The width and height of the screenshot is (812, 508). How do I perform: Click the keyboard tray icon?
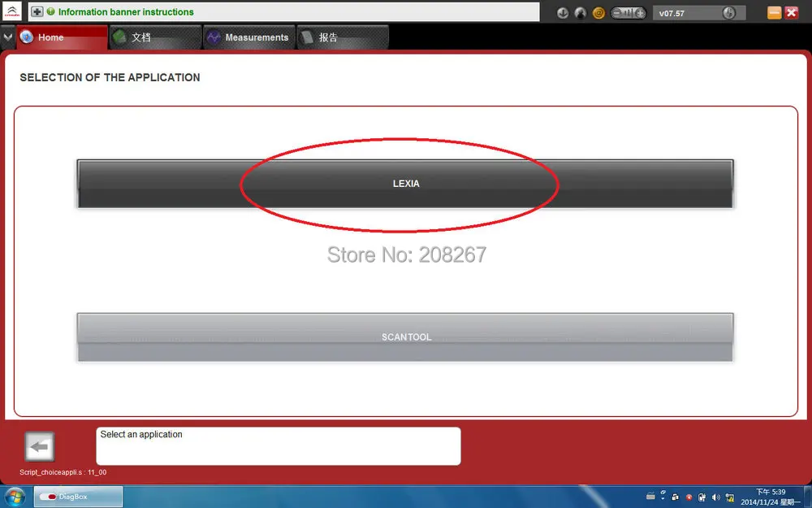point(650,497)
